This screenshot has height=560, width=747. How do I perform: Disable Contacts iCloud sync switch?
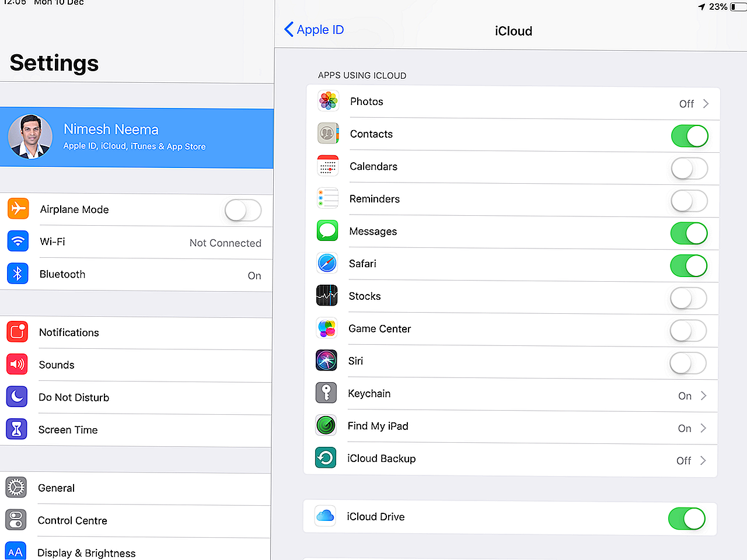[690, 136]
